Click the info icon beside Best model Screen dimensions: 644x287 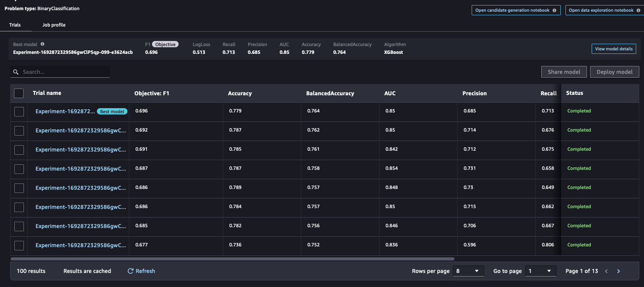[43, 44]
